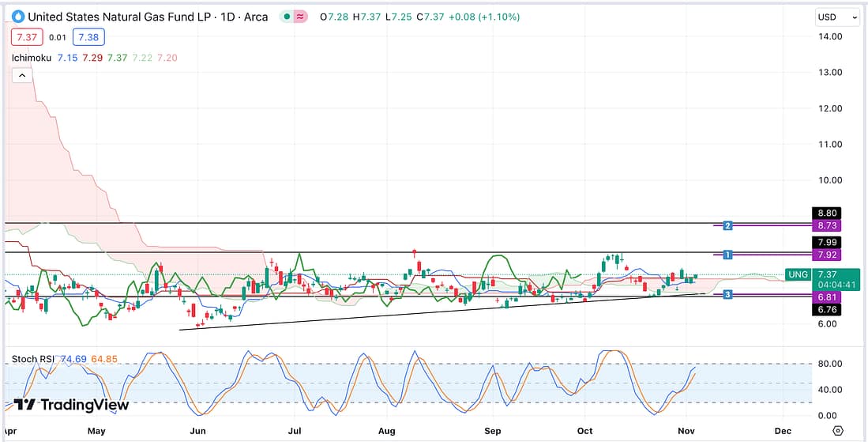Select horizontal line marker labeled 2

728,225
